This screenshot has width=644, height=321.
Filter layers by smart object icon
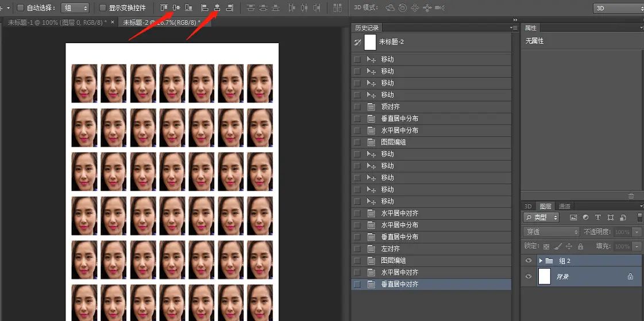(x=623, y=217)
